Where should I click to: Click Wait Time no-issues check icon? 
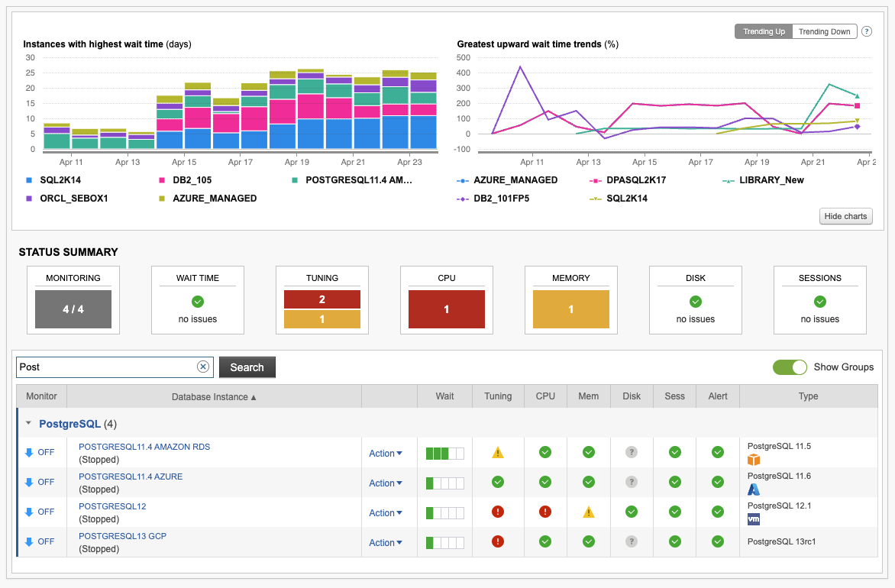(x=198, y=302)
